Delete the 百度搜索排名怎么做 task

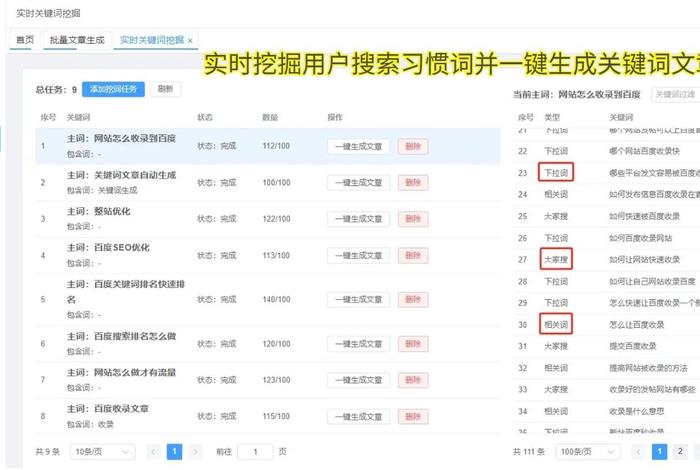(413, 344)
